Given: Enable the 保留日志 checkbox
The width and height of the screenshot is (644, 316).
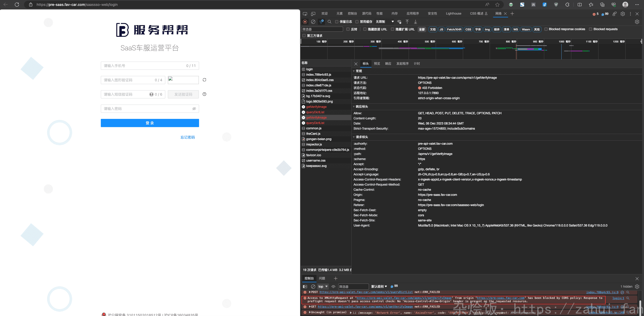Looking at the screenshot, I should pyautogui.click(x=337, y=22).
